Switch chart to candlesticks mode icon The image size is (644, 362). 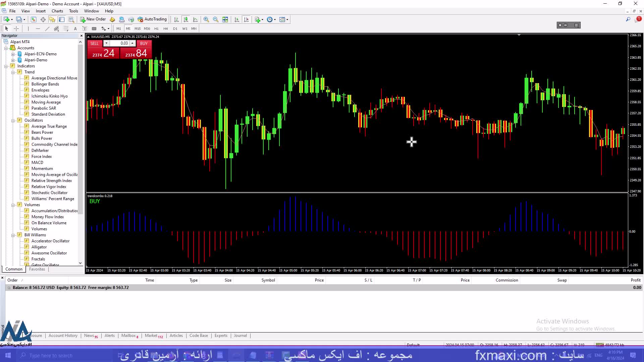(x=186, y=19)
